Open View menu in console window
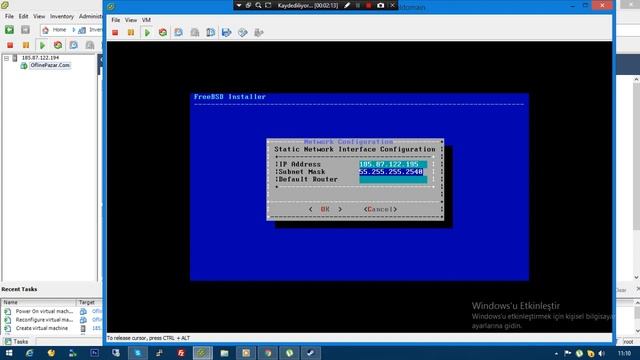Image resolution: width=640 pixels, height=360 pixels. point(131,20)
